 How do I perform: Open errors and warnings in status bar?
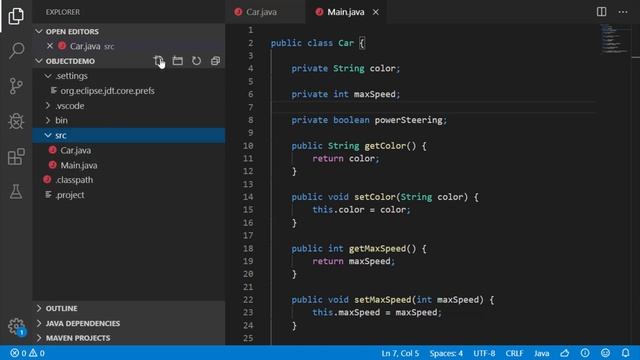[x=27, y=353]
